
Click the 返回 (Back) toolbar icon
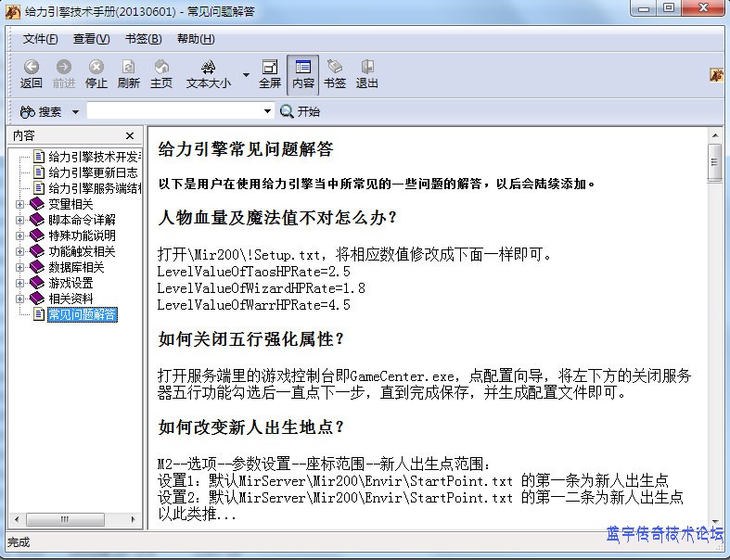coord(32,68)
